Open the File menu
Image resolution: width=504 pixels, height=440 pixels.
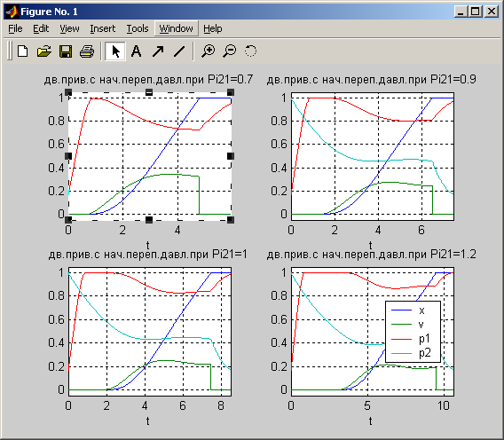coord(15,28)
